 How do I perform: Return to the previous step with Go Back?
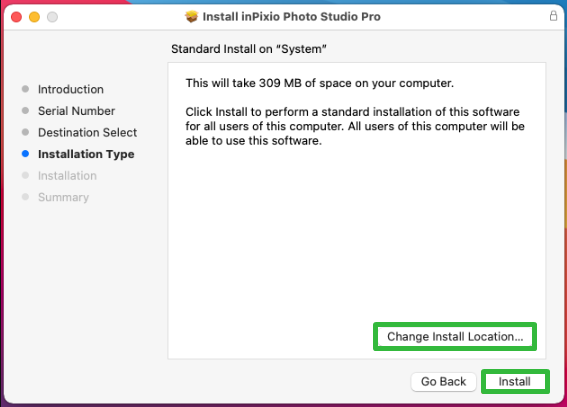coord(443,381)
